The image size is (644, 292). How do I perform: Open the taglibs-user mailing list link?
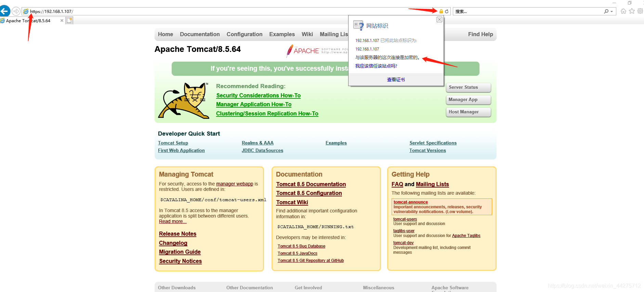(x=404, y=231)
